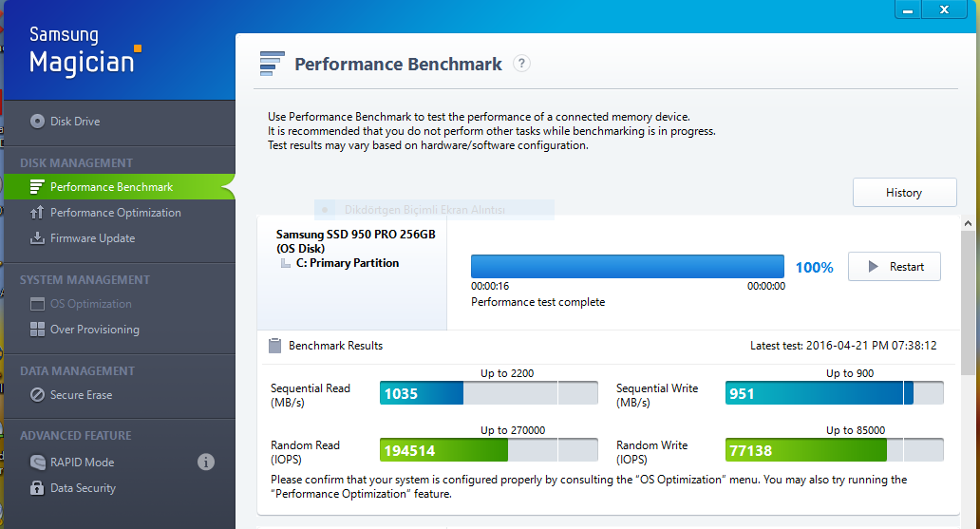Click the 'Random Write (IOPS)' label

[651, 452]
